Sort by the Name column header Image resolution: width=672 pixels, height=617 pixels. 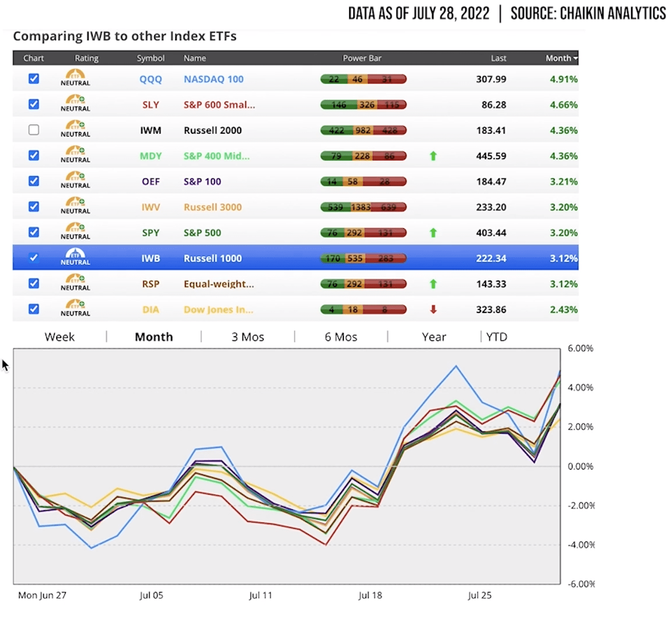pos(195,58)
